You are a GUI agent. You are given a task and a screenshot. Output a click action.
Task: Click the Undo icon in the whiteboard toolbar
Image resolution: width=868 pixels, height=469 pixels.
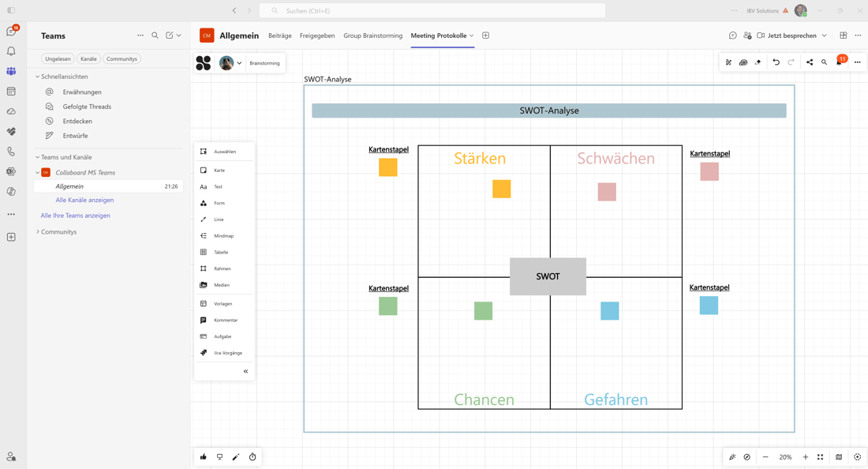click(775, 62)
